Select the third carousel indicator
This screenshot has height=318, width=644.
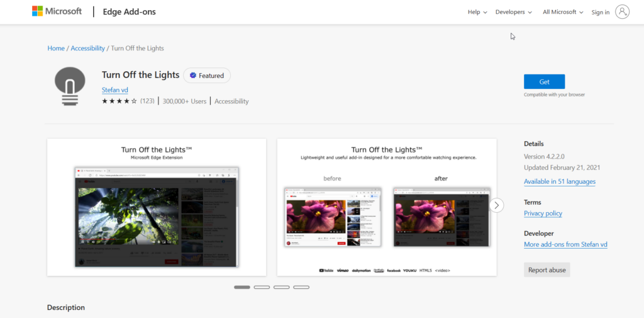pyautogui.click(x=281, y=287)
